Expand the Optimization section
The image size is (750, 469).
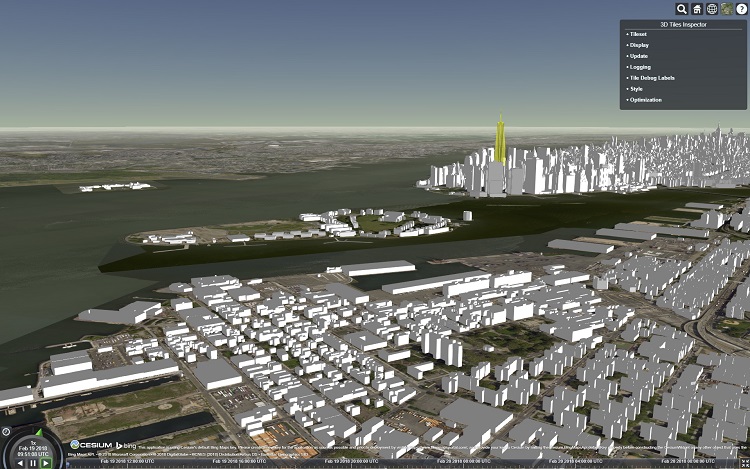[x=644, y=100]
